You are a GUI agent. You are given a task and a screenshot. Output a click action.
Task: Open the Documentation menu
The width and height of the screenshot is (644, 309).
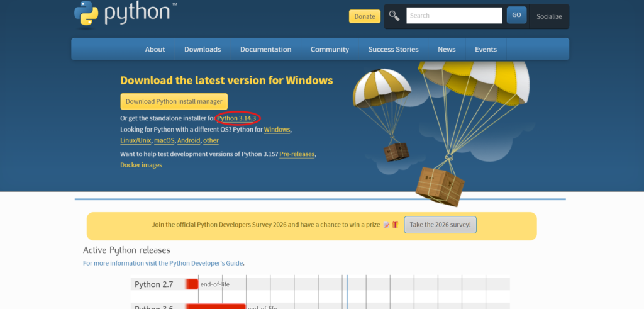(x=265, y=49)
